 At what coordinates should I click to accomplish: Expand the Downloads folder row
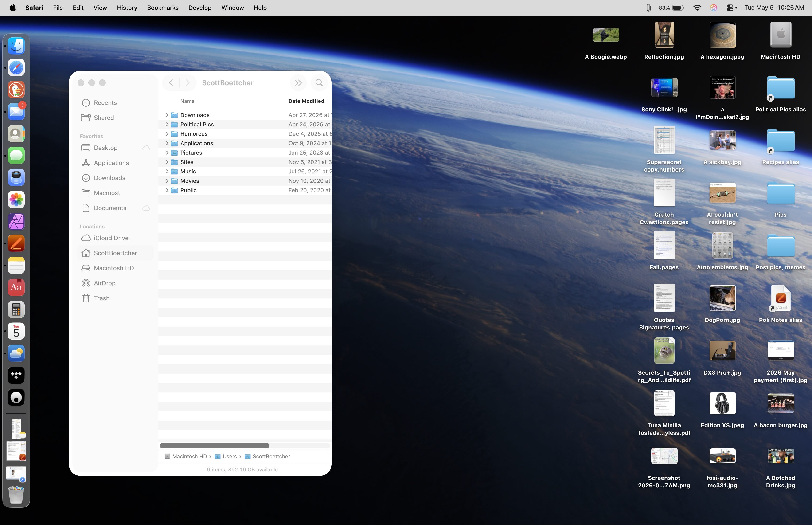coord(167,115)
